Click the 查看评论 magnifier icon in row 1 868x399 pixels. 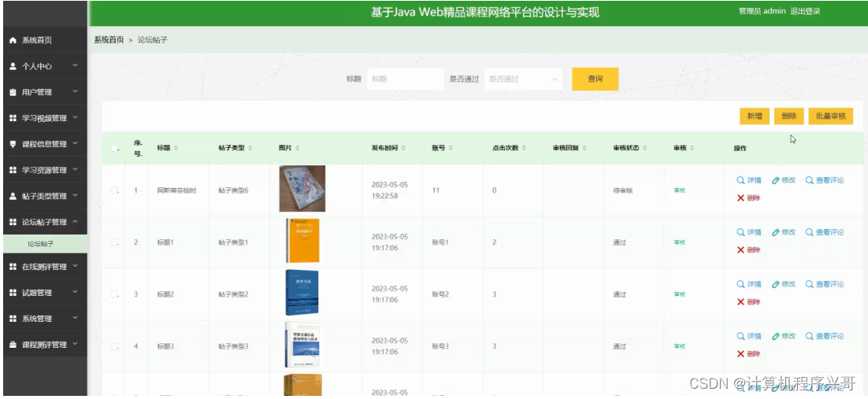(x=810, y=180)
